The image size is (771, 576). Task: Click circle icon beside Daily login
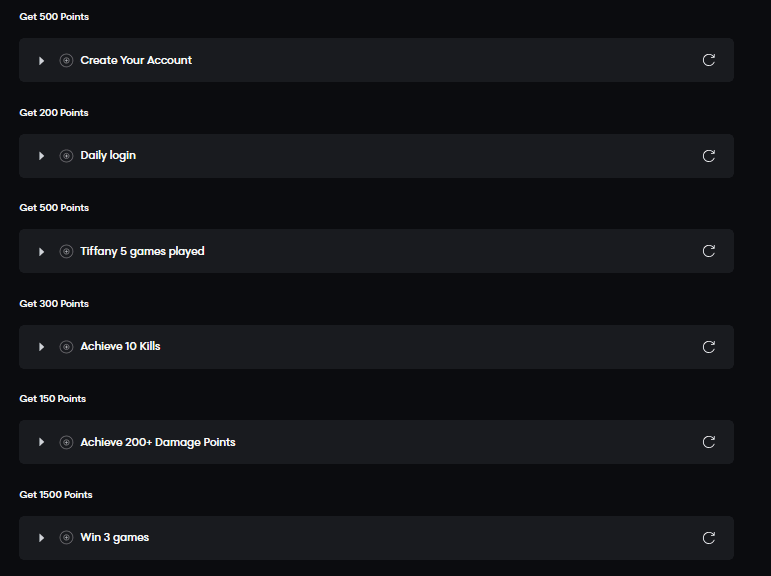click(66, 156)
